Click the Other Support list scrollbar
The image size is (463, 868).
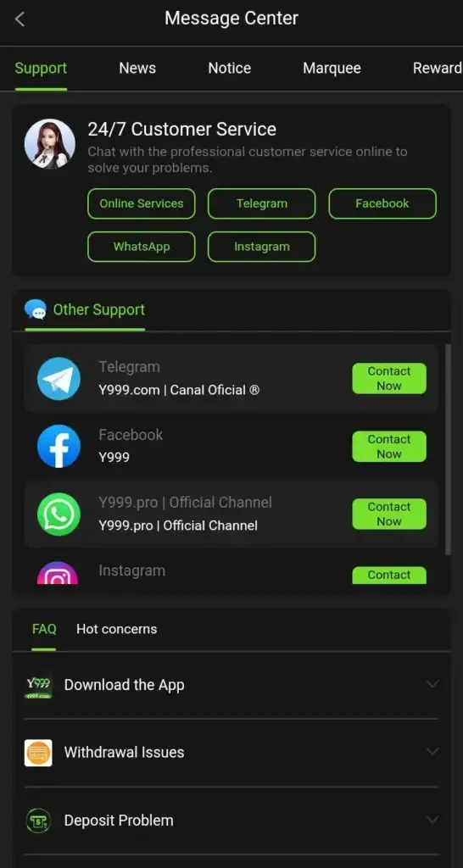click(x=448, y=449)
